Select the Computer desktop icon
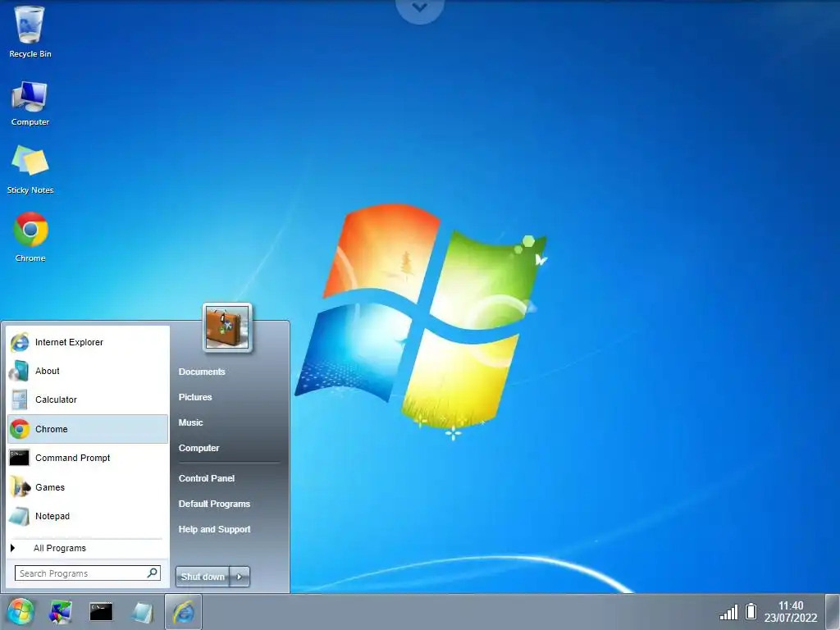The height and width of the screenshot is (630, 840). [x=30, y=103]
